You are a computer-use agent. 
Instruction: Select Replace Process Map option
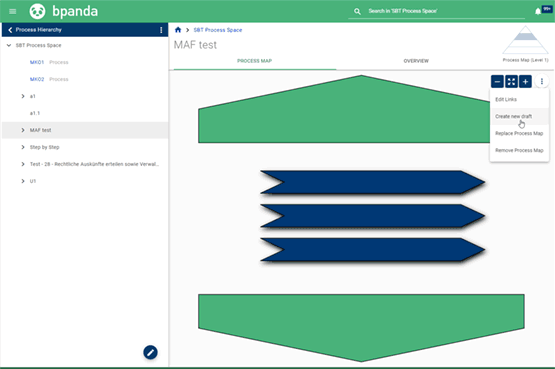pos(519,133)
